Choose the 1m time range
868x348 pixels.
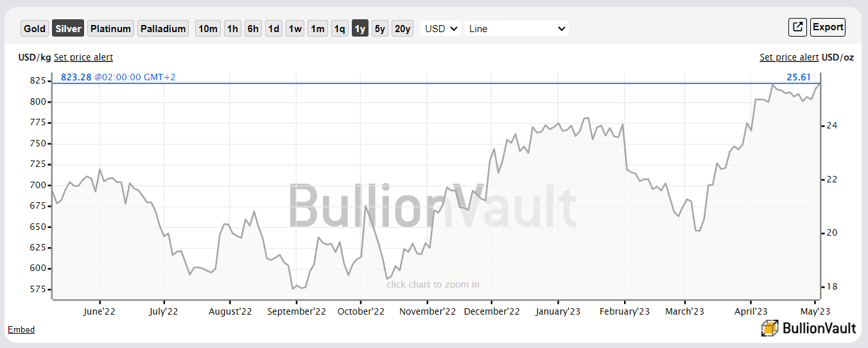pyautogui.click(x=317, y=28)
